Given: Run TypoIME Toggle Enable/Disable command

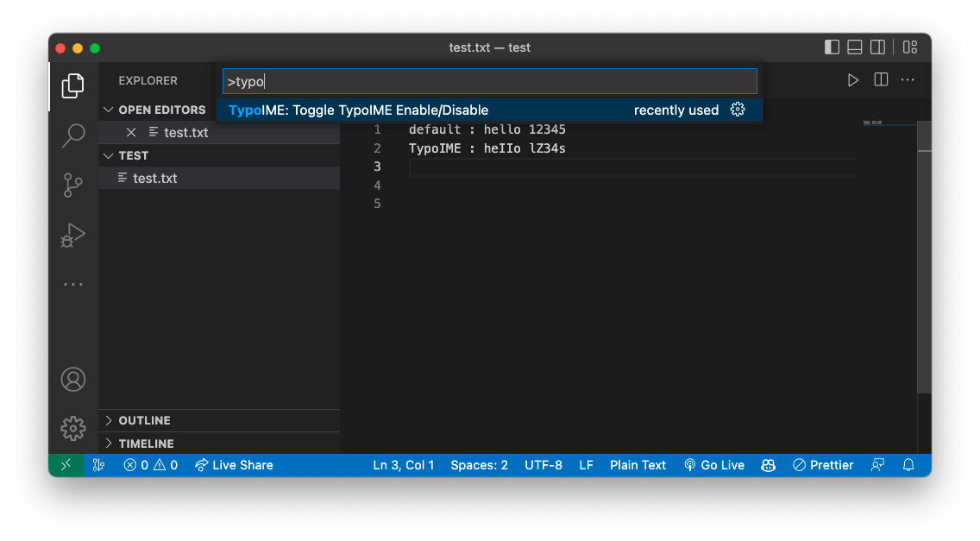Looking at the screenshot, I should pos(489,110).
